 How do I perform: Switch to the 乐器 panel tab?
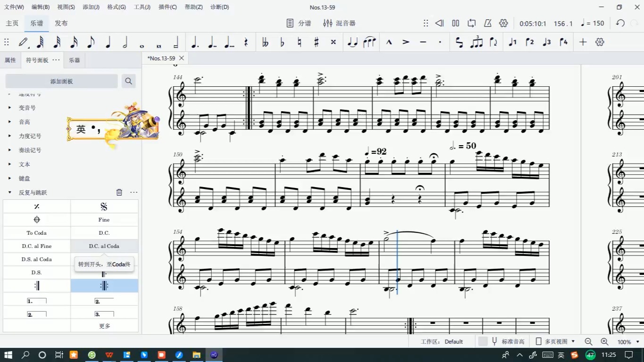pos(74,60)
